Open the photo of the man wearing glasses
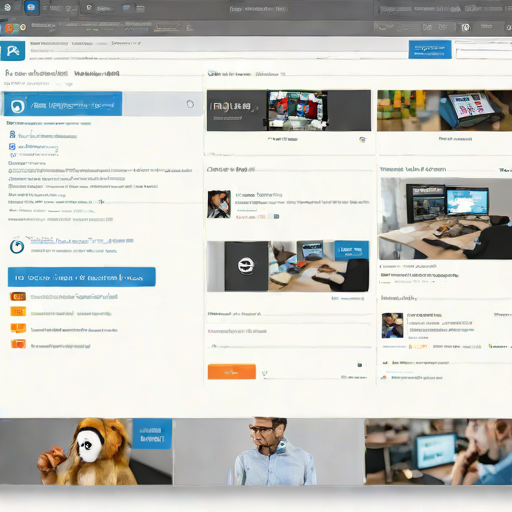The width and height of the screenshot is (512, 512). click(268, 452)
